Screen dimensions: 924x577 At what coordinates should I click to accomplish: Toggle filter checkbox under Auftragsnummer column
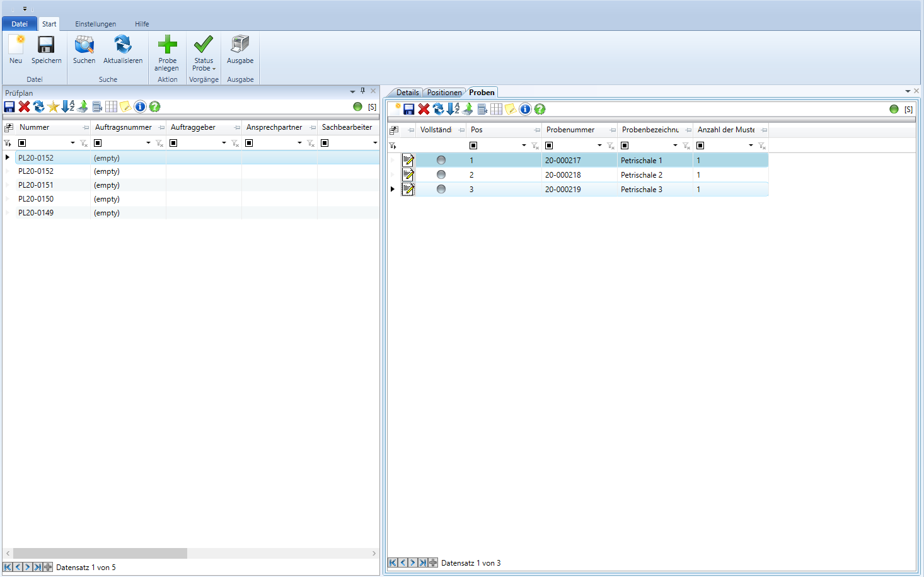click(98, 143)
